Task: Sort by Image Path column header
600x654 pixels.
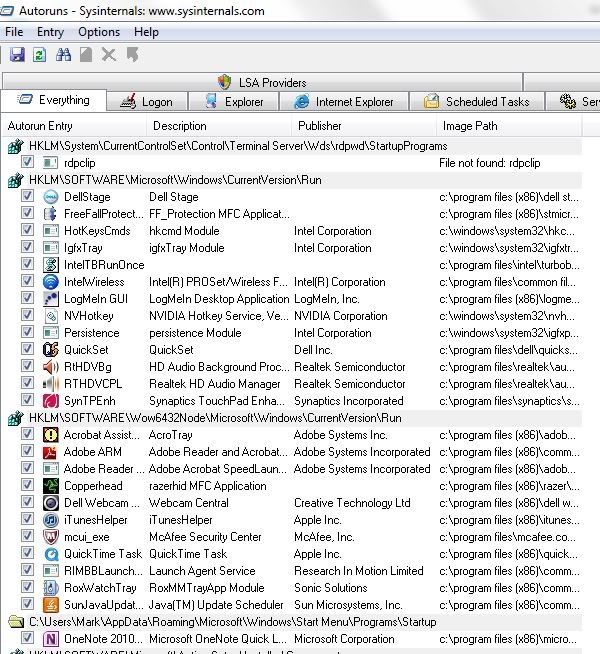Action: 509,126
